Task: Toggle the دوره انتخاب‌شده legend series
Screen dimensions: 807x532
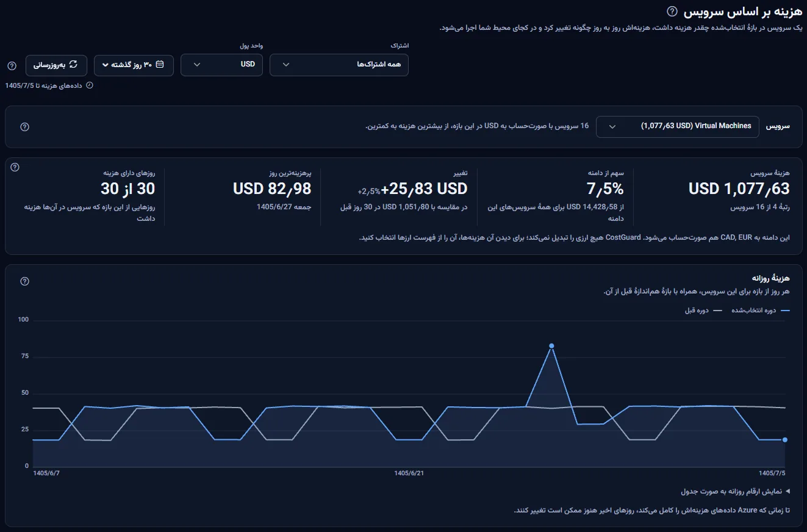Action: pyautogui.click(x=761, y=311)
